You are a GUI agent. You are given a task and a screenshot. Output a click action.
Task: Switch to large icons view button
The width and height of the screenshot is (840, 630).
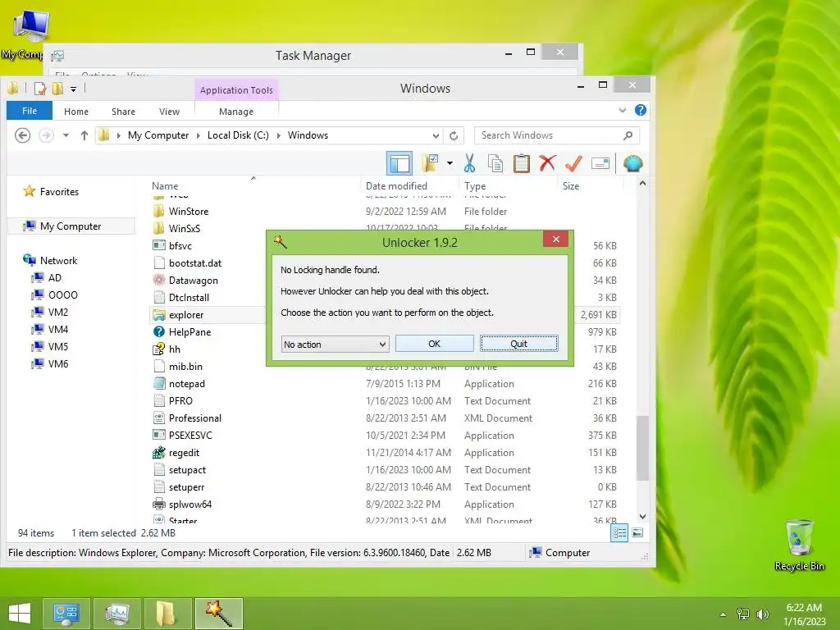(637, 532)
